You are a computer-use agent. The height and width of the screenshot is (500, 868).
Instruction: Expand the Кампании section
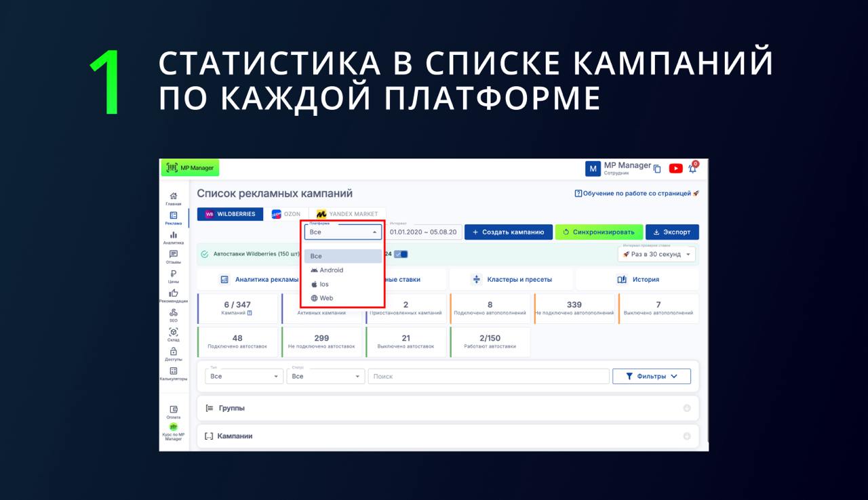448,436
